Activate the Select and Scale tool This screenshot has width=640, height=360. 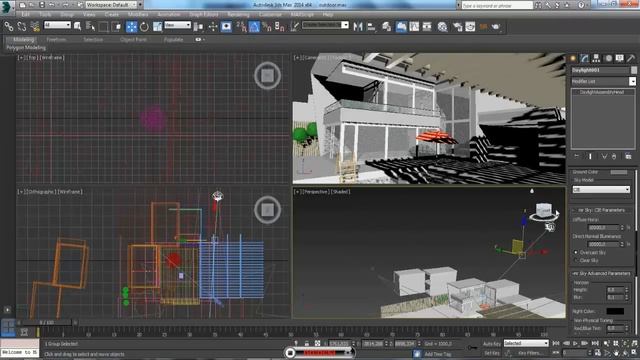(158, 27)
